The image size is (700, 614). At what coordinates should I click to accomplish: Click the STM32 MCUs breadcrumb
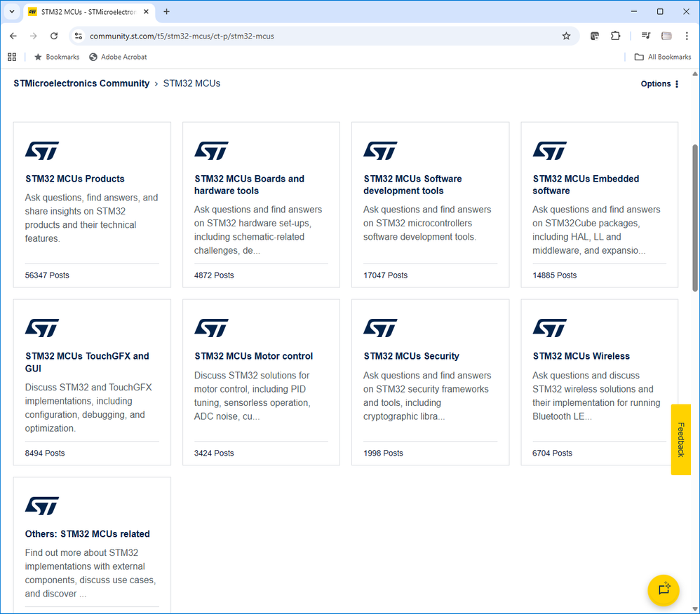tap(191, 83)
